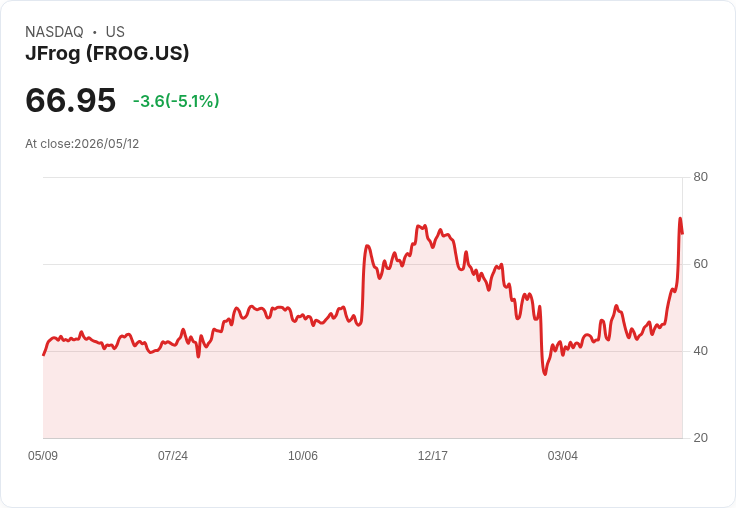
Task: Click the 66.95 closing price
Action: tap(70, 100)
